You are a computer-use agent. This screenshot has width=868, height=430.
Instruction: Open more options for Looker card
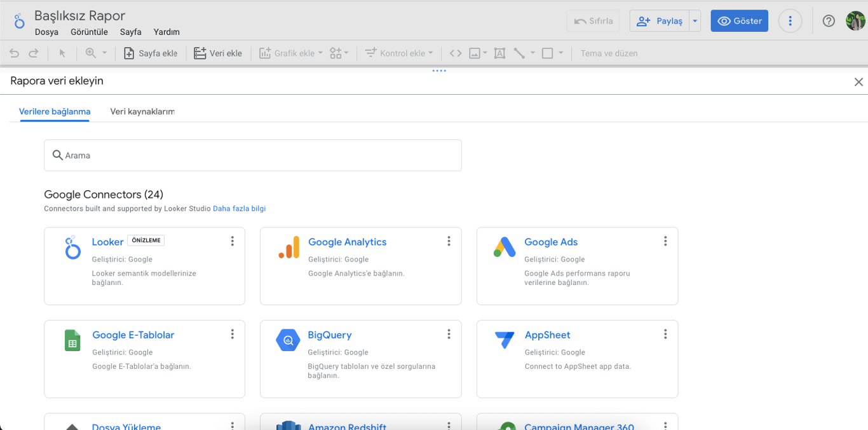click(x=233, y=241)
